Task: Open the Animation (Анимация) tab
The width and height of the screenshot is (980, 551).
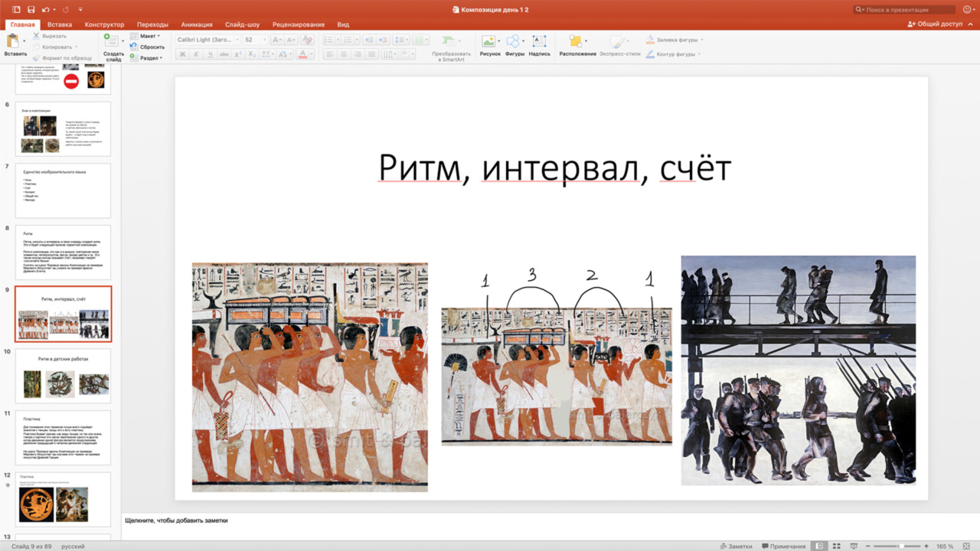Action: (x=197, y=24)
